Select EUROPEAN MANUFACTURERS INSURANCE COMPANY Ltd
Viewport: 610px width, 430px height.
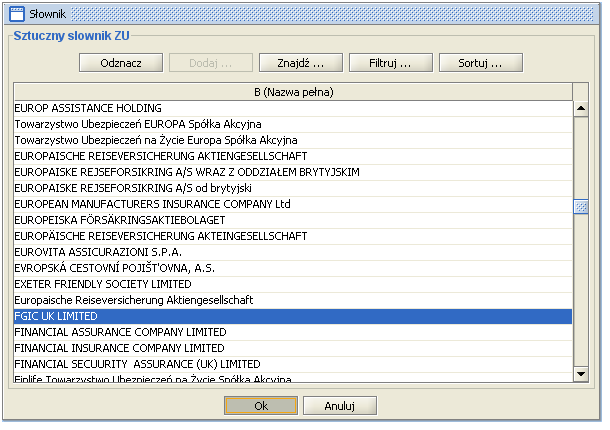pyautogui.click(x=293, y=204)
